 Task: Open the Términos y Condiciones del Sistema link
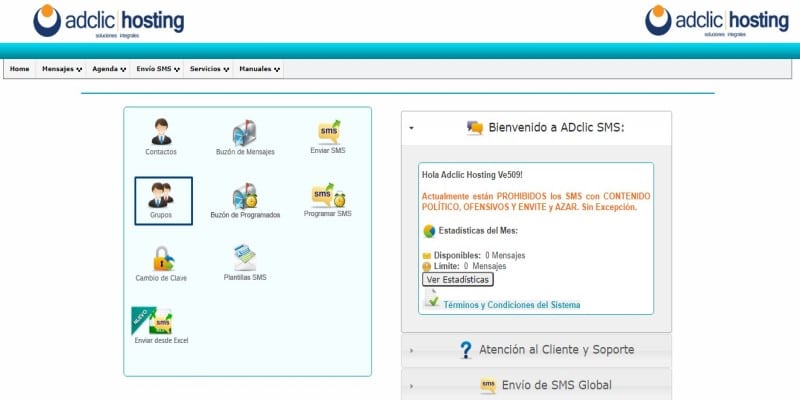coord(512,305)
